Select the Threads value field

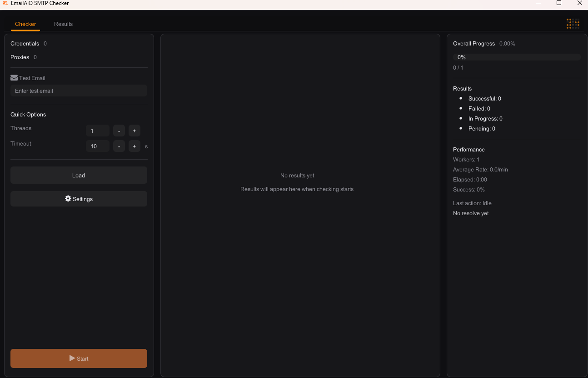point(97,131)
